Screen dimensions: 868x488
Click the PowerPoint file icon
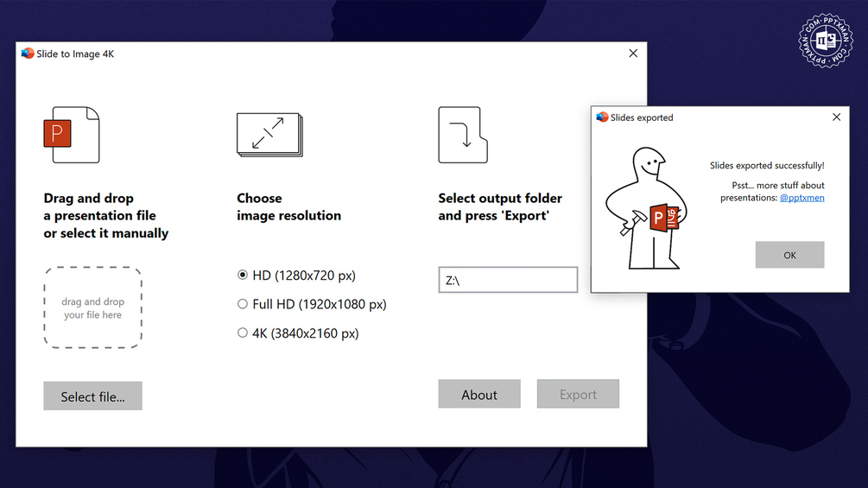pos(72,135)
